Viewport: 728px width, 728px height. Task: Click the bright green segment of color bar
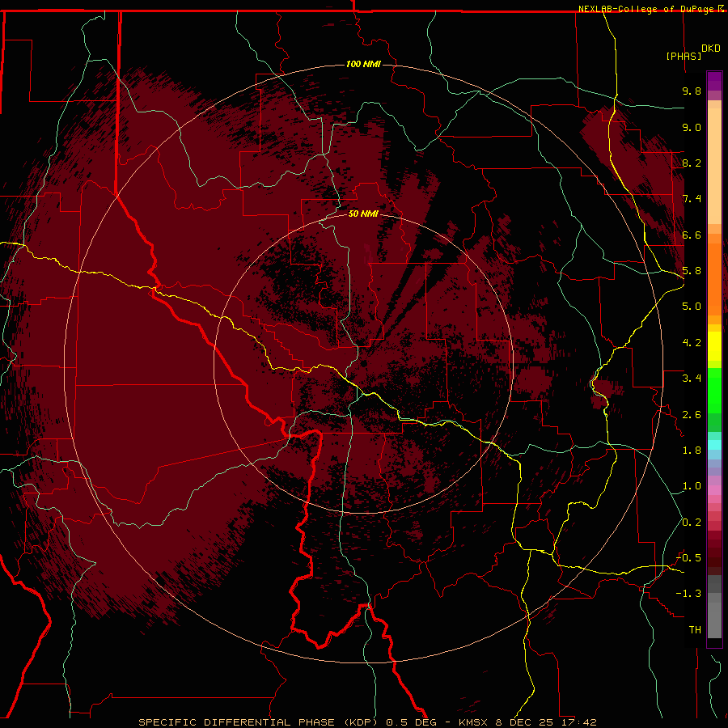[x=714, y=391]
